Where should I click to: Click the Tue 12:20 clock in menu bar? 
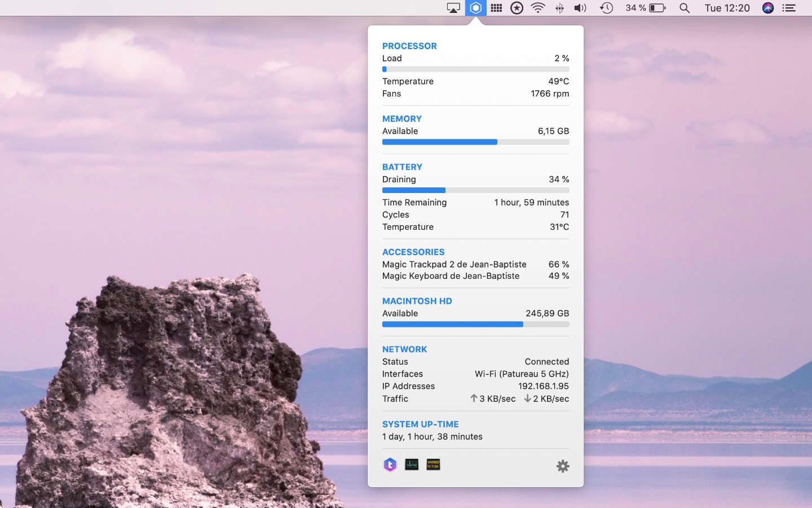[727, 8]
